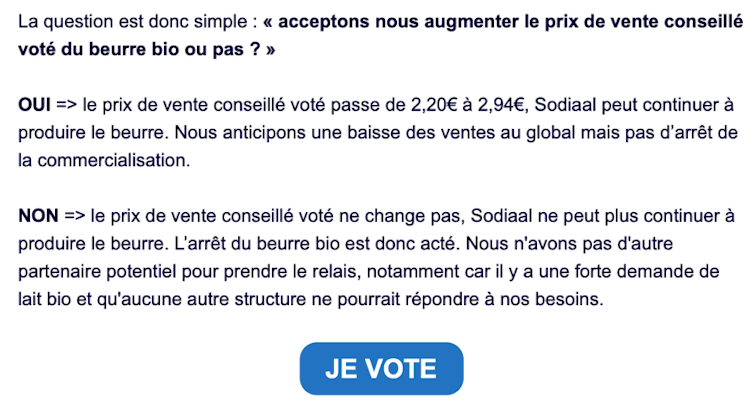The width and height of the screenshot is (754, 405).
Task: Click the bold word NON
Action: coord(38,216)
